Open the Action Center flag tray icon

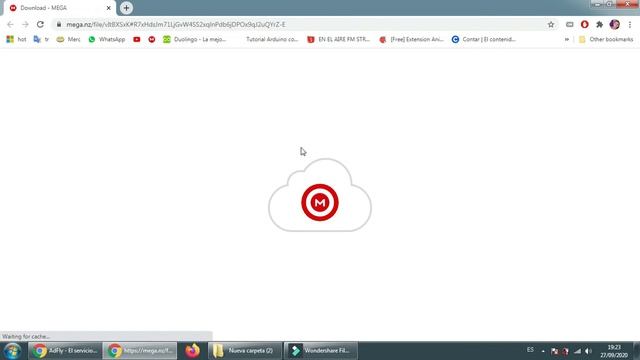[554, 351]
